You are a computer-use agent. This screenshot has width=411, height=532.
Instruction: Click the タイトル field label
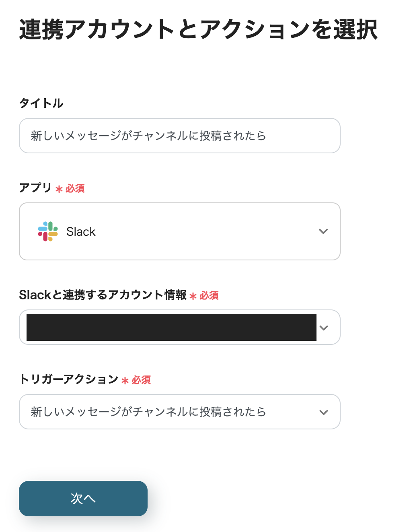pyautogui.click(x=41, y=103)
